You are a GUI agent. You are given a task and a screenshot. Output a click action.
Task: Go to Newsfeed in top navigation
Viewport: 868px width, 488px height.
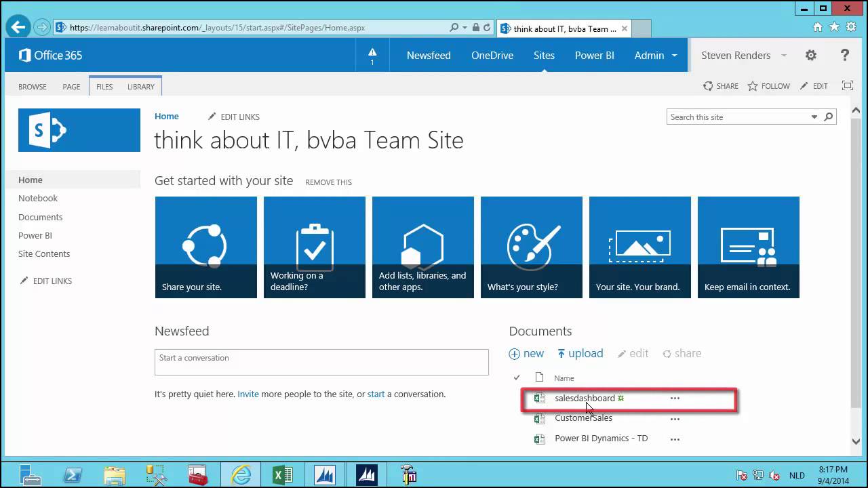point(429,56)
